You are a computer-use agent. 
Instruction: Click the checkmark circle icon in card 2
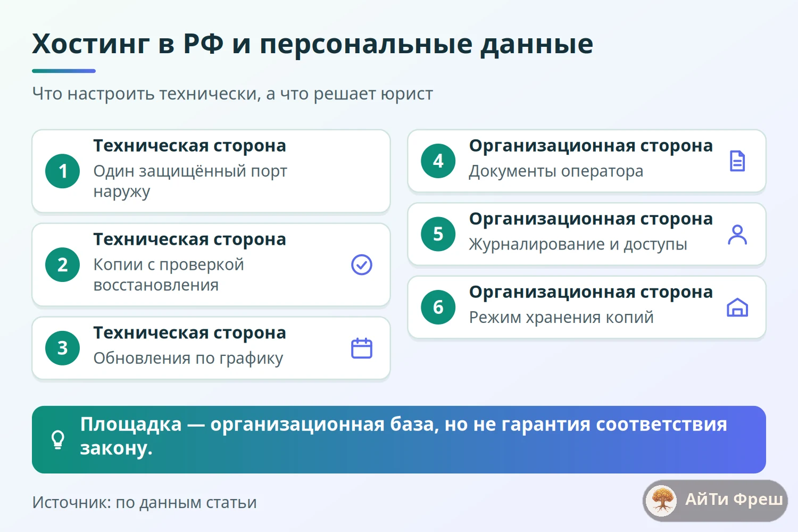point(362,264)
